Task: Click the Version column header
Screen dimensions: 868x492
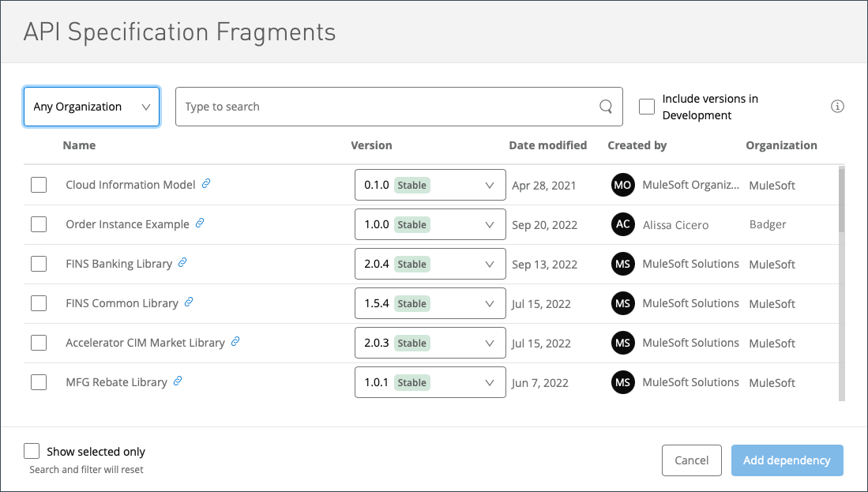Action: coord(371,145)
